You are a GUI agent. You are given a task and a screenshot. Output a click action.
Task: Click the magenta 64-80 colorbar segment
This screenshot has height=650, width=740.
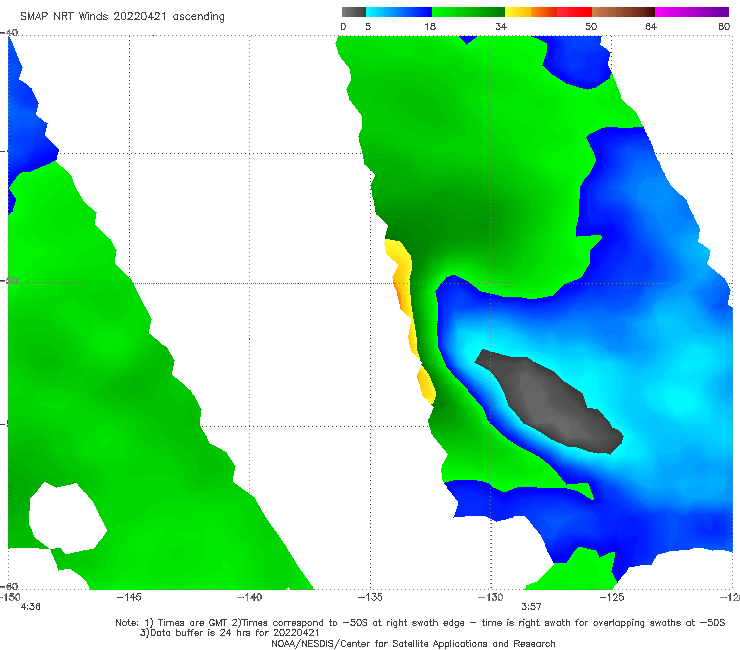tap(692, 12)
